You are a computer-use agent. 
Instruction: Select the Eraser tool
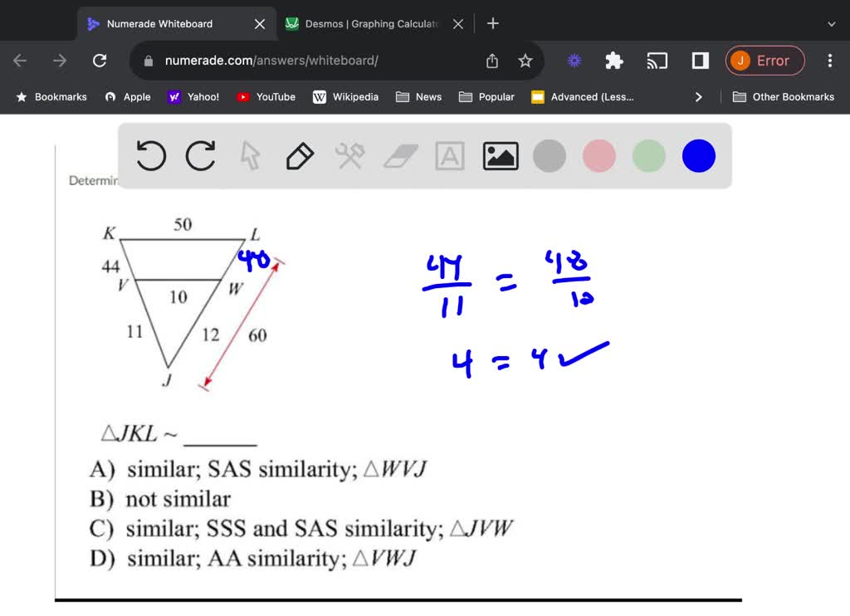click(400, 155)
